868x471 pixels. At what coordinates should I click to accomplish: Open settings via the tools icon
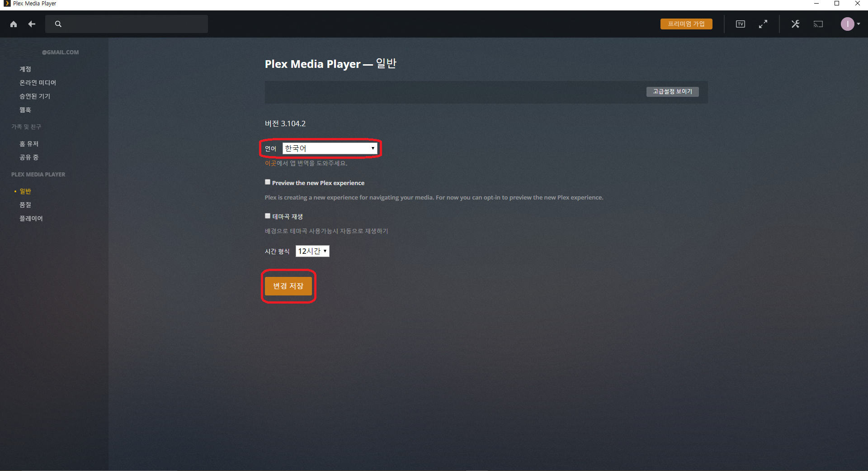point(796,24)
